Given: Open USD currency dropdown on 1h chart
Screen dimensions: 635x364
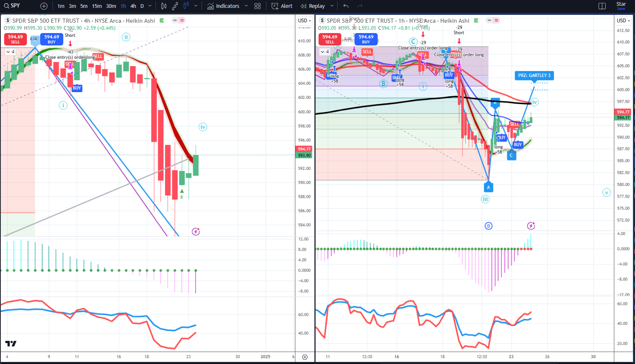Looking at the screenshot, I should [x=623, y=20].
